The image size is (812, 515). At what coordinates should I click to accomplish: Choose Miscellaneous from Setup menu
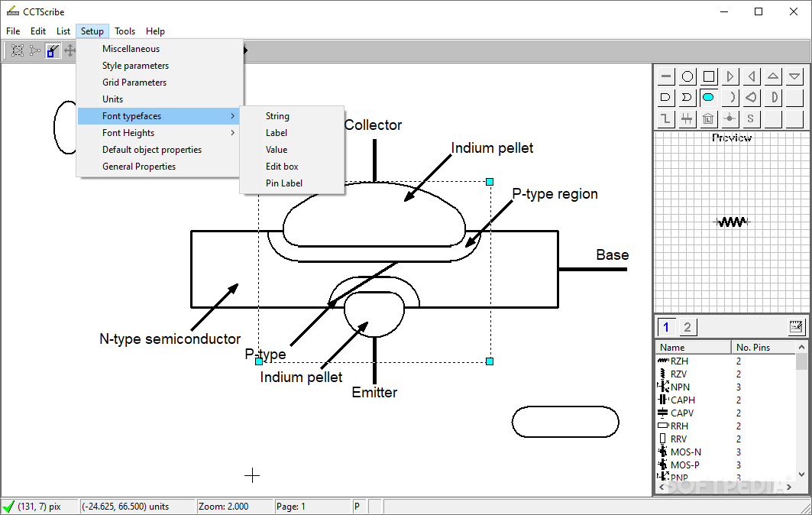[160, 49]
